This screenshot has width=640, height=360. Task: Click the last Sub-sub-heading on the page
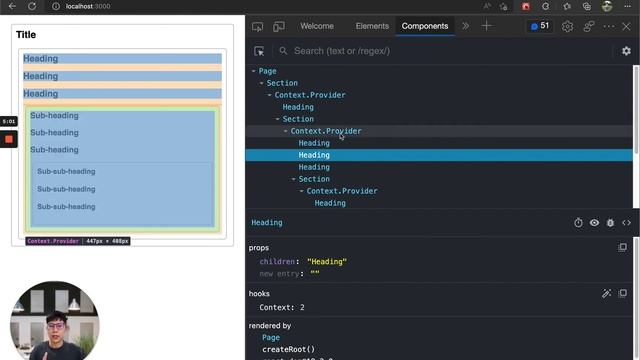[66, 207]
